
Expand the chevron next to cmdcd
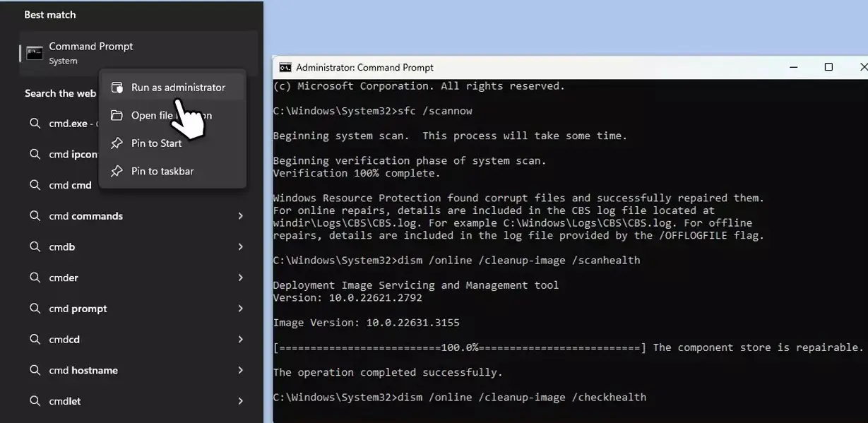(x=241, y=340)
